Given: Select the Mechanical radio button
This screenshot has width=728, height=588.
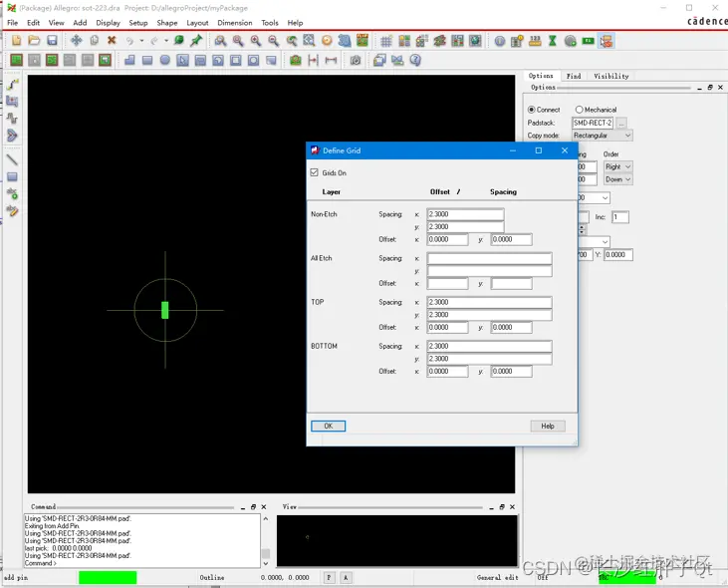Looking at the screenshot, I should 579,110.
